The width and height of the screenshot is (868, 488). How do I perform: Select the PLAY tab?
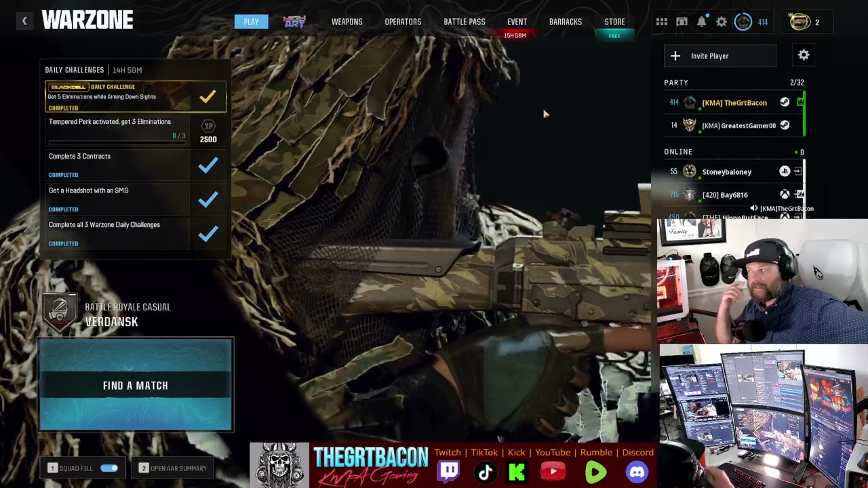(x=251, y=22)
